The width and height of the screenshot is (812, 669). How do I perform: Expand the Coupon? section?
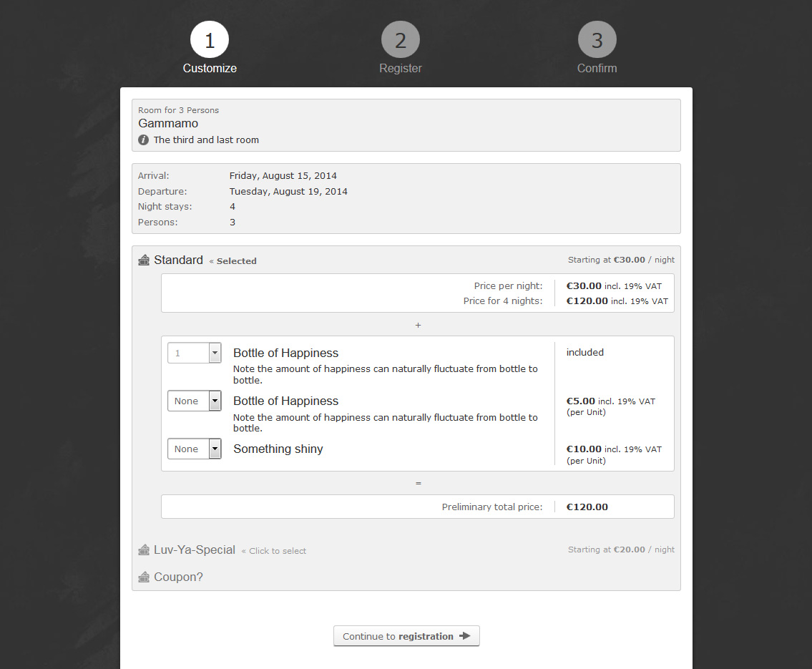178,577
